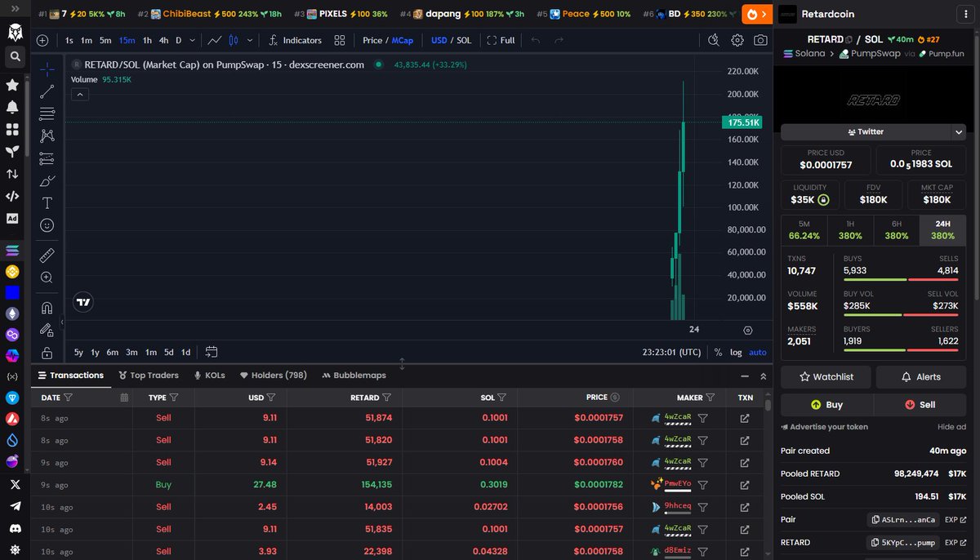
Task: Open the Indicators menu
Action: [x=295, y=40]
